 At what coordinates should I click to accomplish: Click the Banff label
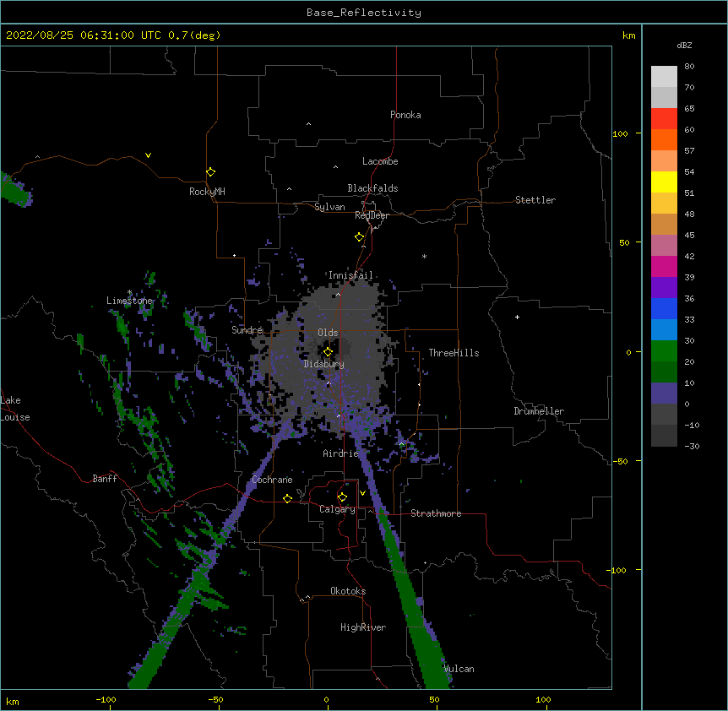[105, 479]
